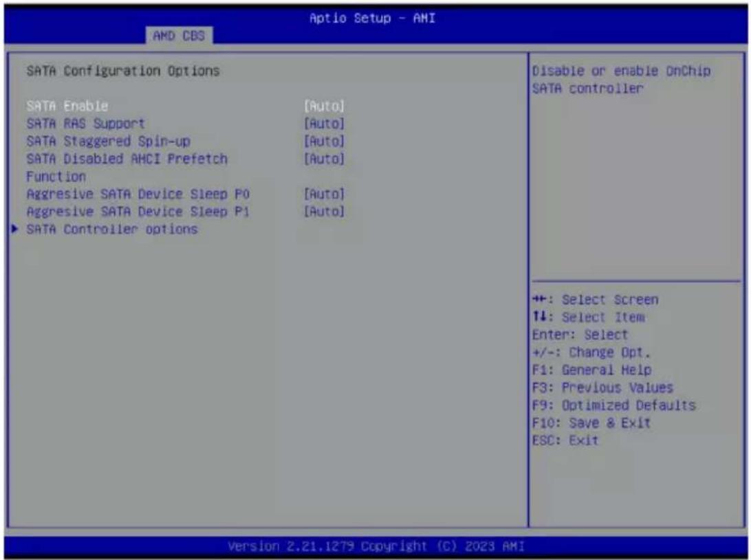Click the Version 2.21.1279 copyright footer

click(376, 546)
